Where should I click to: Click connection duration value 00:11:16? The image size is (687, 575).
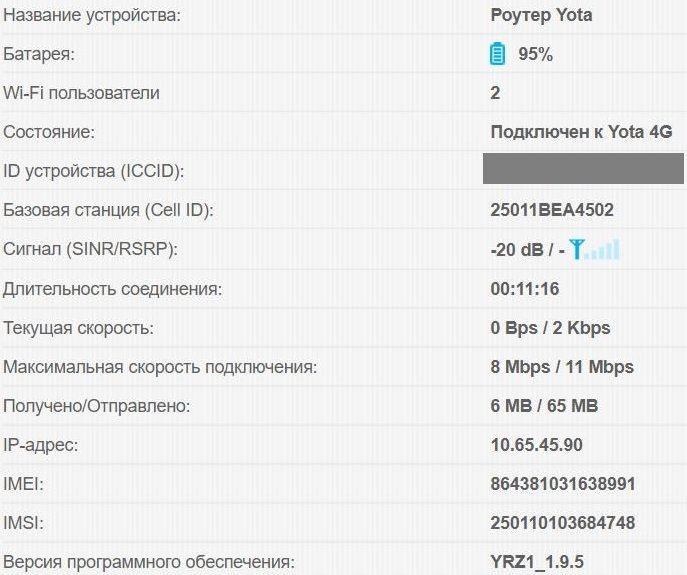(x=524, y=289)
